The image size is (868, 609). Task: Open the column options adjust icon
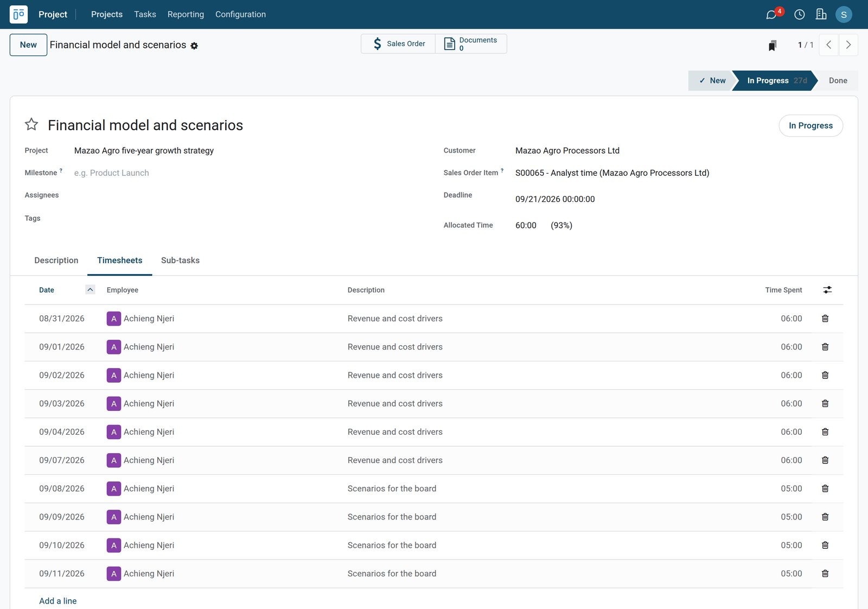click(x=827, y=290)
